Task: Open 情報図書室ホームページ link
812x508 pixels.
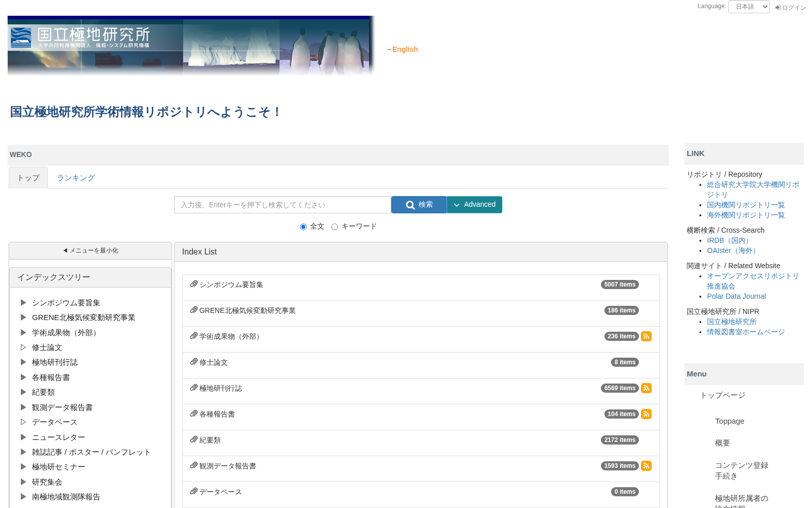Action: pos(746,332)
